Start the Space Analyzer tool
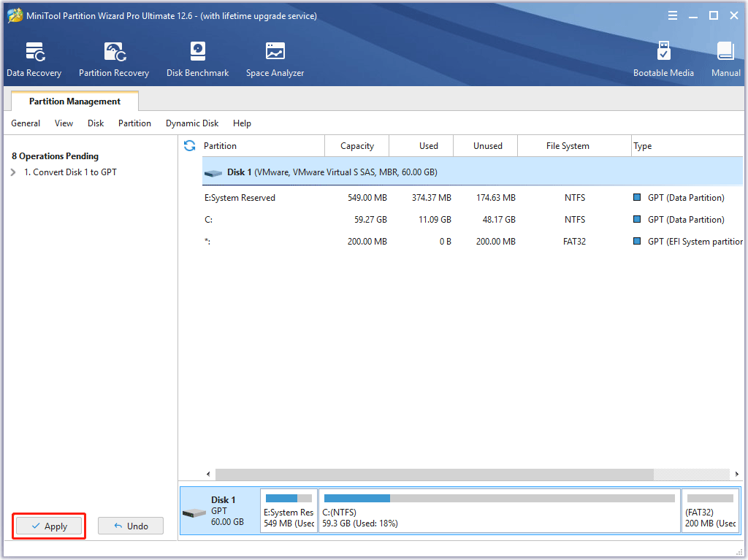The width and height of the screenshot is (748, 560). tap(275, 59)
